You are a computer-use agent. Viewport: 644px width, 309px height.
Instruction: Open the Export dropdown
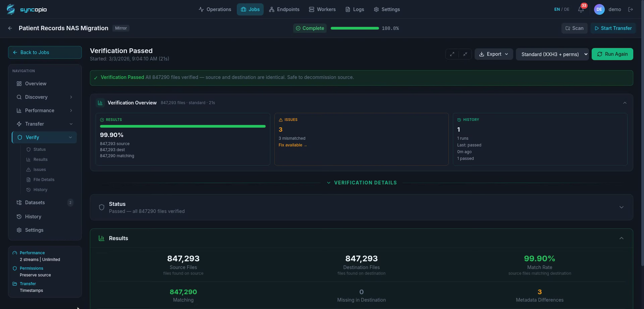pyautogui.click(x=494, y=54)
